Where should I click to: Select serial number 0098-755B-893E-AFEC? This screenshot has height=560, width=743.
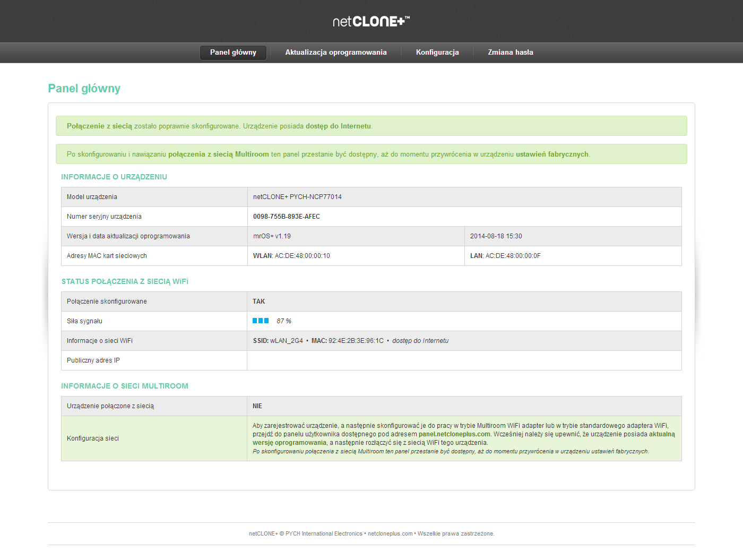[287, 217]
